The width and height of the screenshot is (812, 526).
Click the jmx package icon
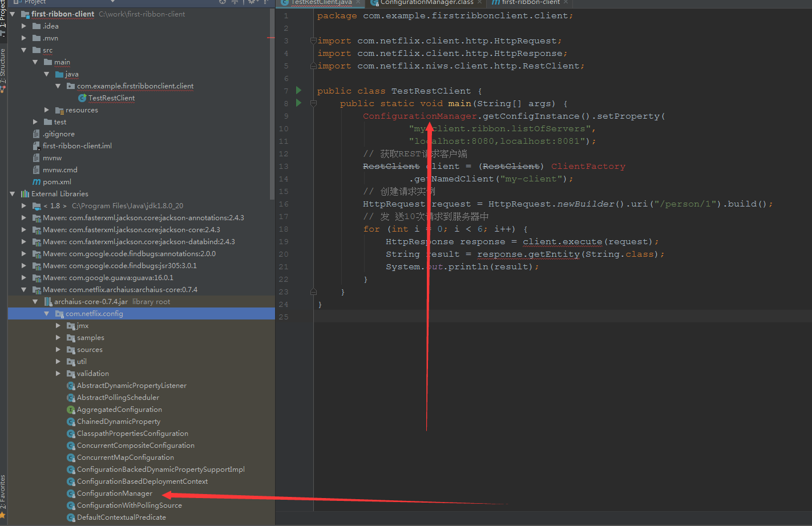click(x=71, y=326)
